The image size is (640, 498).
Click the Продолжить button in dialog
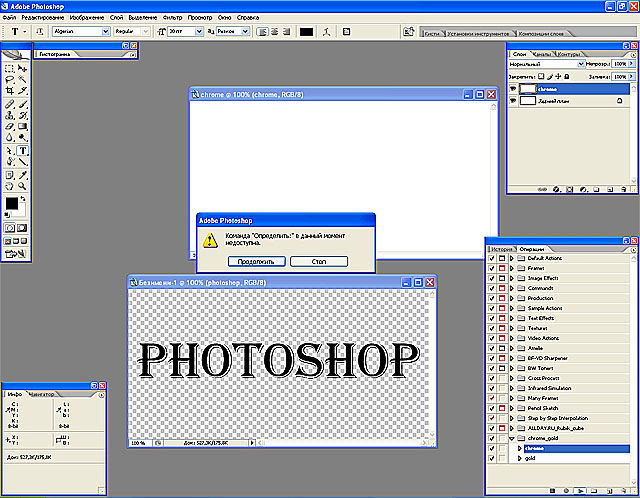(x=256, y=261)
